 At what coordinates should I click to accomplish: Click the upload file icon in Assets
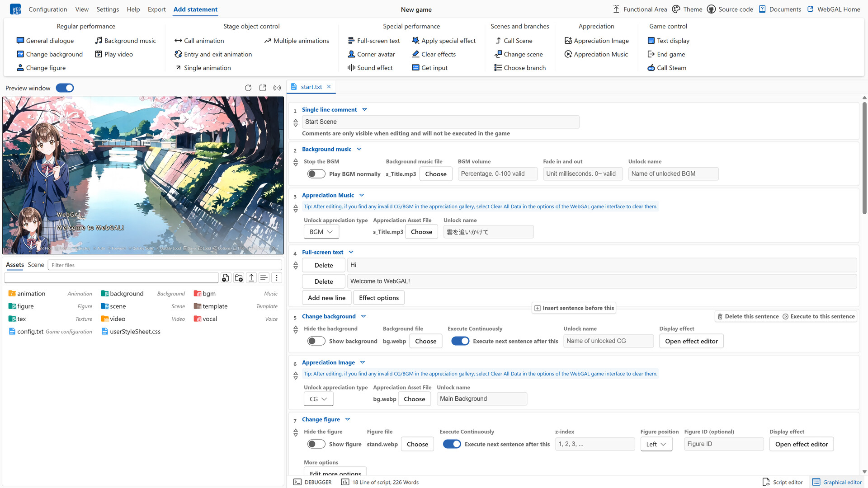[x=251, y=278]
